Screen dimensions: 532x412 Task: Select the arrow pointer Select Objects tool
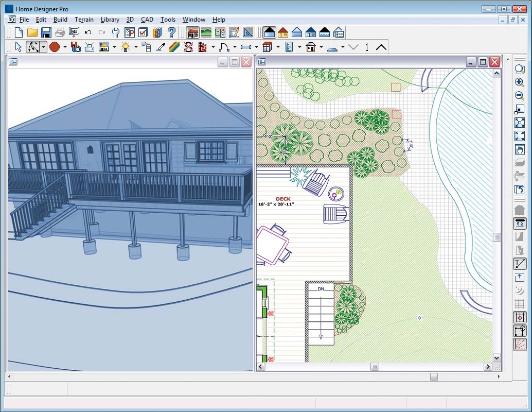click(19, 47)
